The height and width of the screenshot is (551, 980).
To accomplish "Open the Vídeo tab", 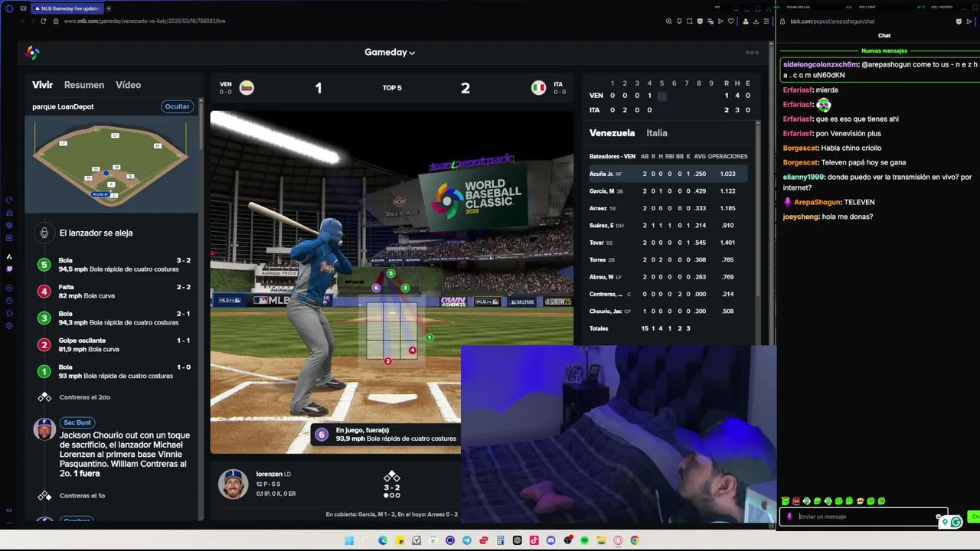I will (x=128, y=85).
